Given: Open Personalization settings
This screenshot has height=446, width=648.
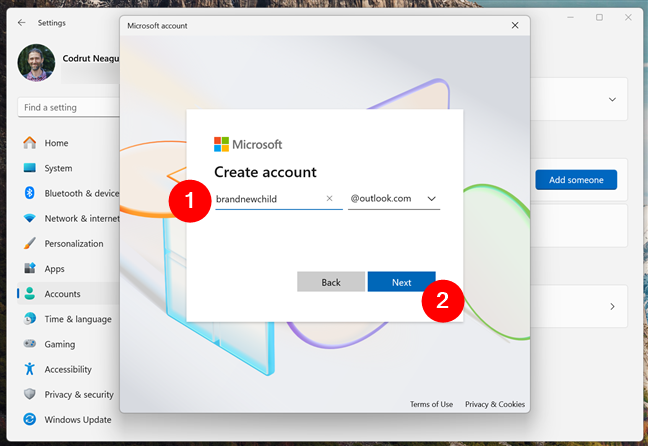Looking at the screenshot, I should click(x=74, y=243).
